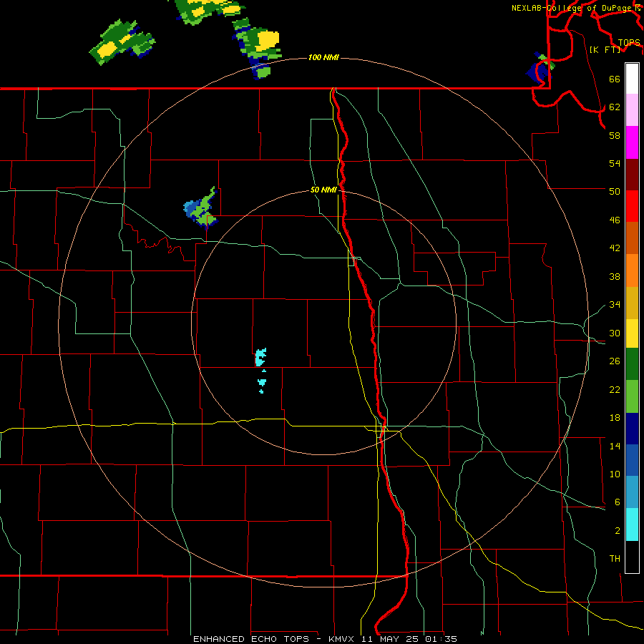Click the dark green legend swatch
This screenshot has width=644, height=644.
pyautogui.click(x=632, y=364)
